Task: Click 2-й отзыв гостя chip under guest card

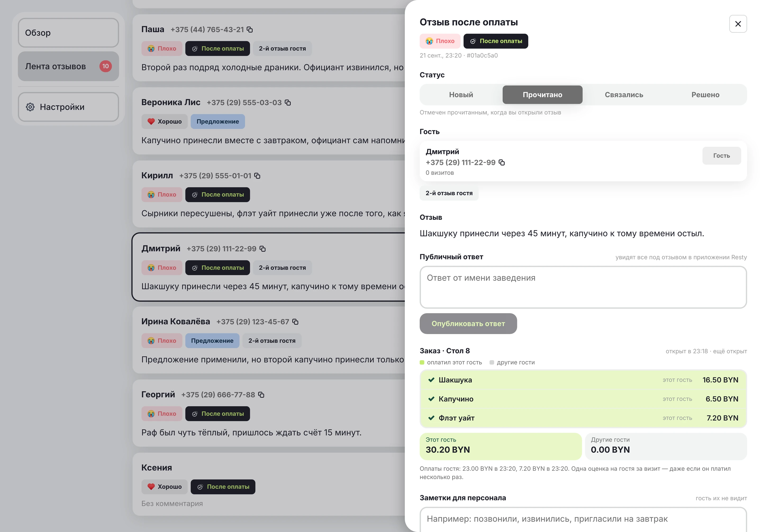Action: point(449,193)
